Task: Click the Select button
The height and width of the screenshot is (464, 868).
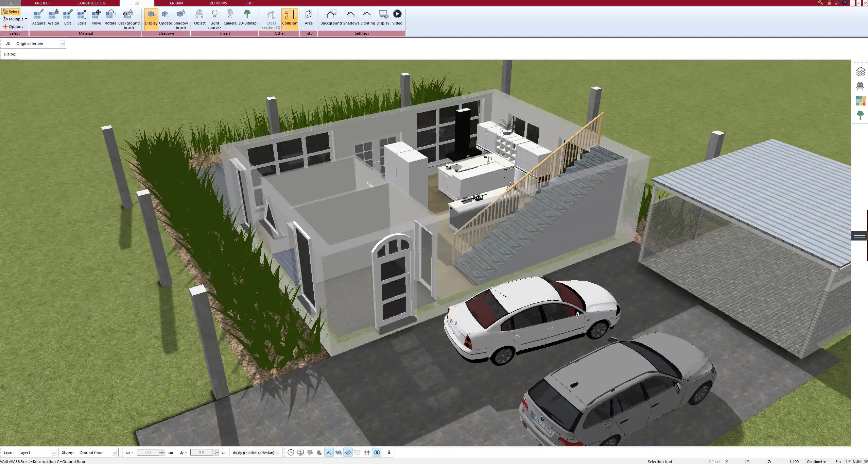Action: (x=11, y=12)
